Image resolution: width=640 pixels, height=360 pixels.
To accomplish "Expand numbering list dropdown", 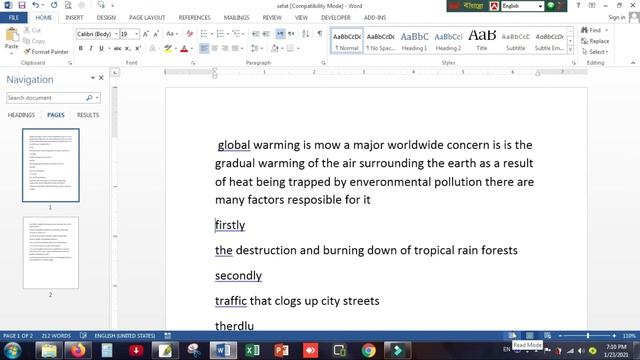I will [x=228, y=34].
